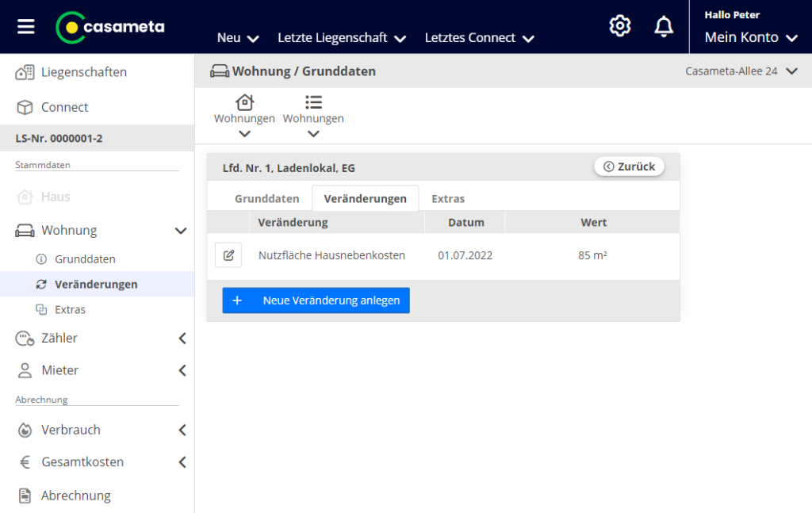Viewport: 812px width, 513px height.
Task: Expand the Verbrauch sidebar section
Action: pos(182,431)
